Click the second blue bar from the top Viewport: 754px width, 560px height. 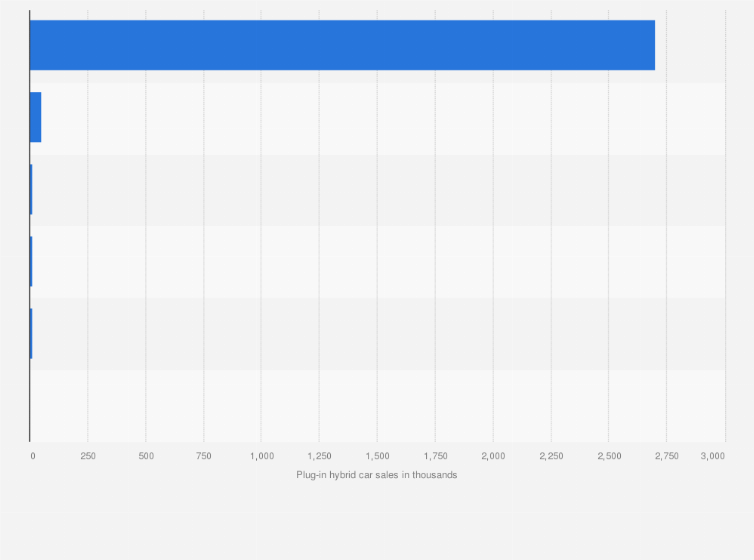[x=36, y=117]
